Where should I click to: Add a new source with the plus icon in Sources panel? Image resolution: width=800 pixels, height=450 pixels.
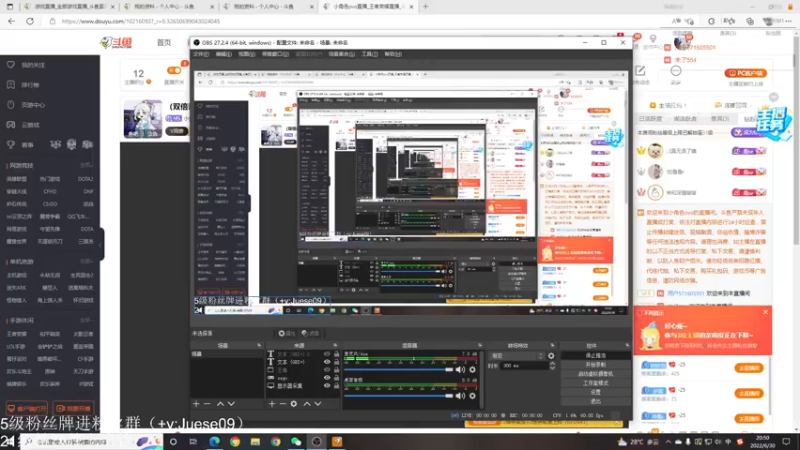(x=272, y=404)
